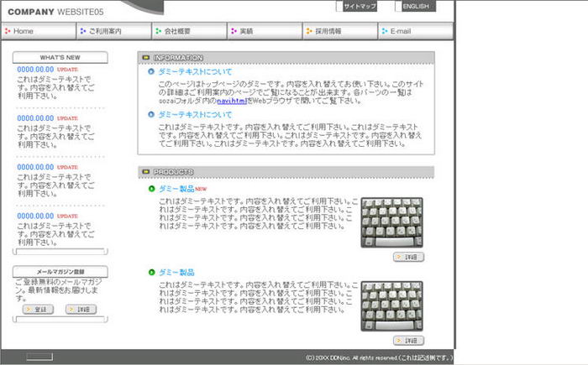The width and height of the screenshot is (588, 365).
Task: Click the COMPANY WEBSITE05 logo
Action: [55, 12]
